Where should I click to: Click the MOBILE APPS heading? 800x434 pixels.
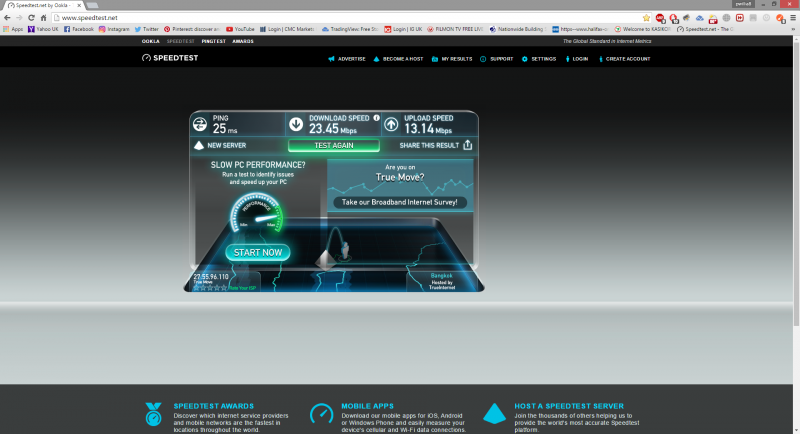[367, 406]
